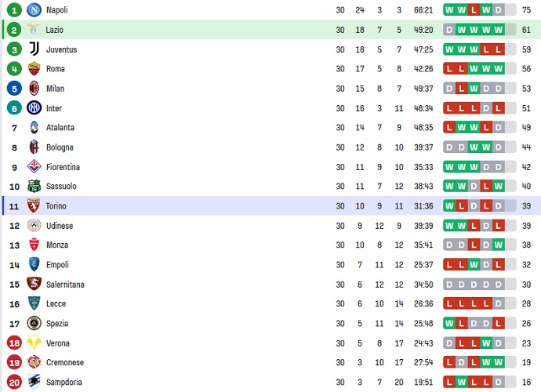The width and height of the screenshot is (541, 392).
Task: Click the Fiorentina crest icon
Action: click(34, 167)
